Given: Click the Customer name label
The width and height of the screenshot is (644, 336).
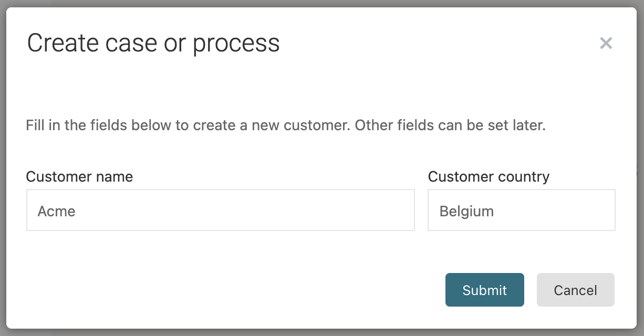Looking at the screenshot, I should tap(79, 177).
